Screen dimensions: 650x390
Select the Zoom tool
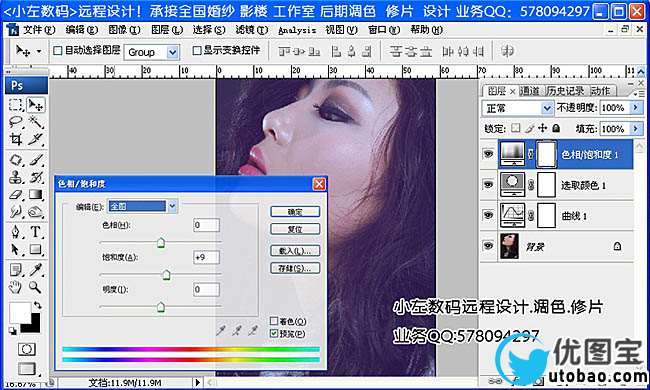pyautogui.click(x=35, y=287)
